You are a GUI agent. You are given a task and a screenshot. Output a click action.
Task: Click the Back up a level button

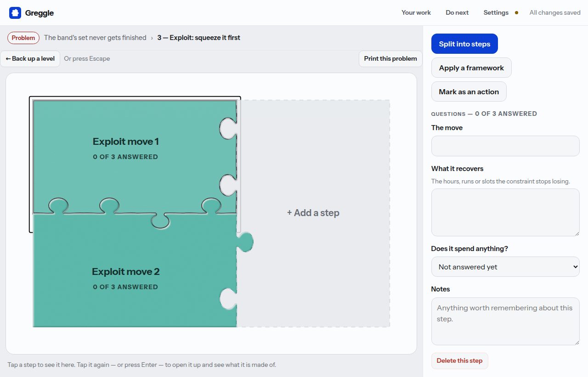pos(30,58)
